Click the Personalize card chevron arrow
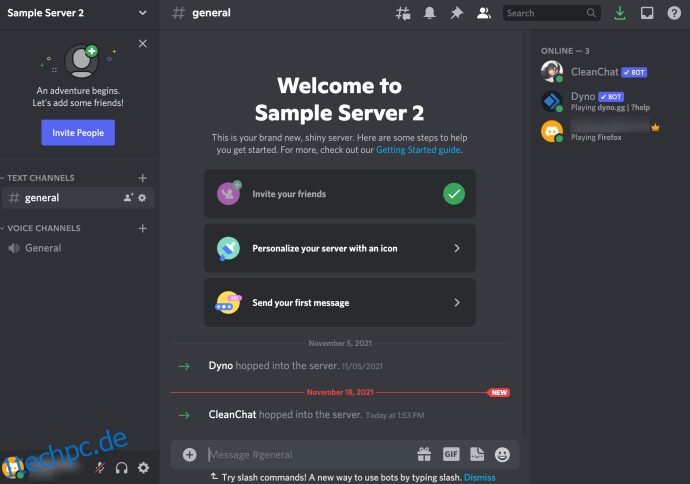This screenshot has width=690, height=484. [457, 248]
